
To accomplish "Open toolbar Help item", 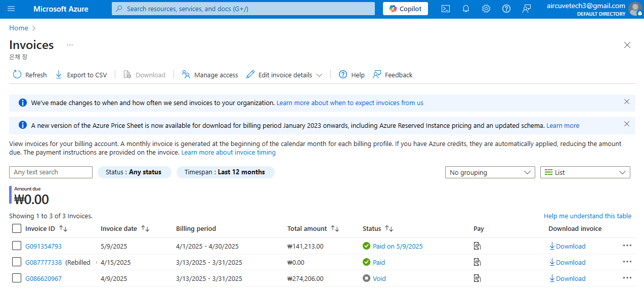I will point(352,75).
